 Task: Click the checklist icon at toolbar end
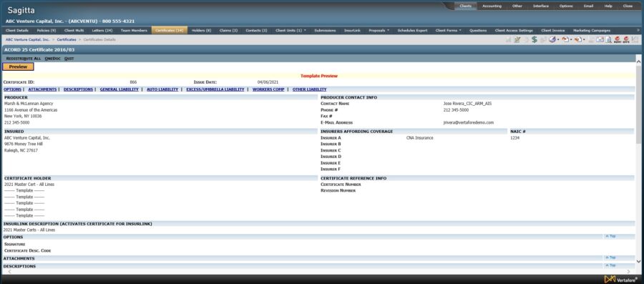635,39
